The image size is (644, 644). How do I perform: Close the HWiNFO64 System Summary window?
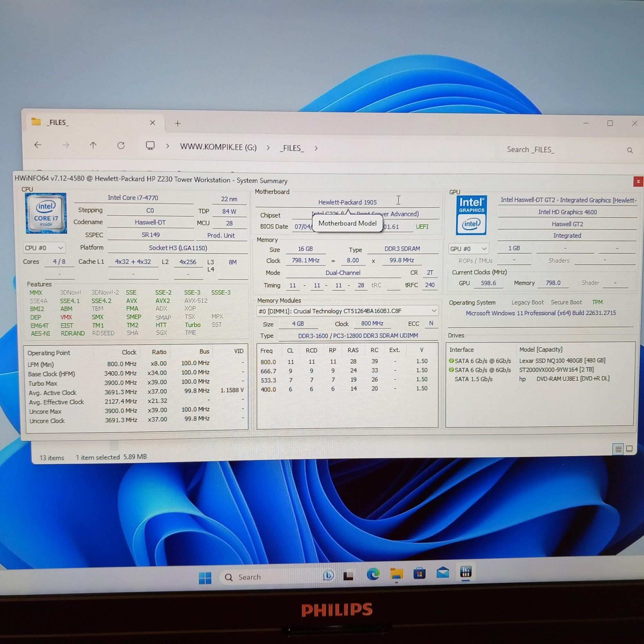click(x=638, y=182)
